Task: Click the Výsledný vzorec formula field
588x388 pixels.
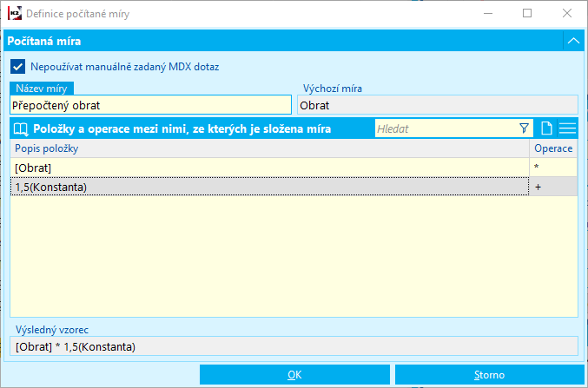Action: point(294,346)
